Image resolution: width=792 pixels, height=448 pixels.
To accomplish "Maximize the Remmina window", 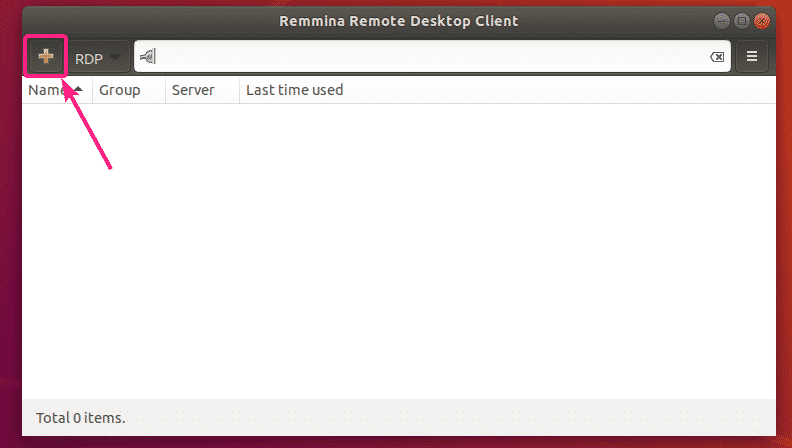I will point(742,20).
